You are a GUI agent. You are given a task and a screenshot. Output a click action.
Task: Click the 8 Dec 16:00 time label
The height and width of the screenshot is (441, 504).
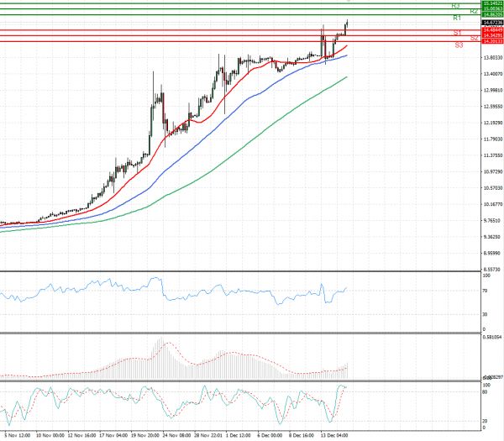coord(302,435)
